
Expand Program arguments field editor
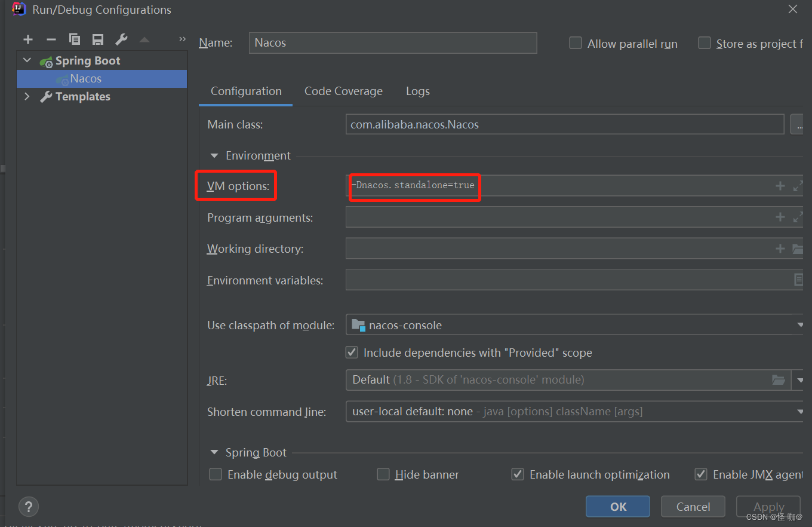coord(798,217)
